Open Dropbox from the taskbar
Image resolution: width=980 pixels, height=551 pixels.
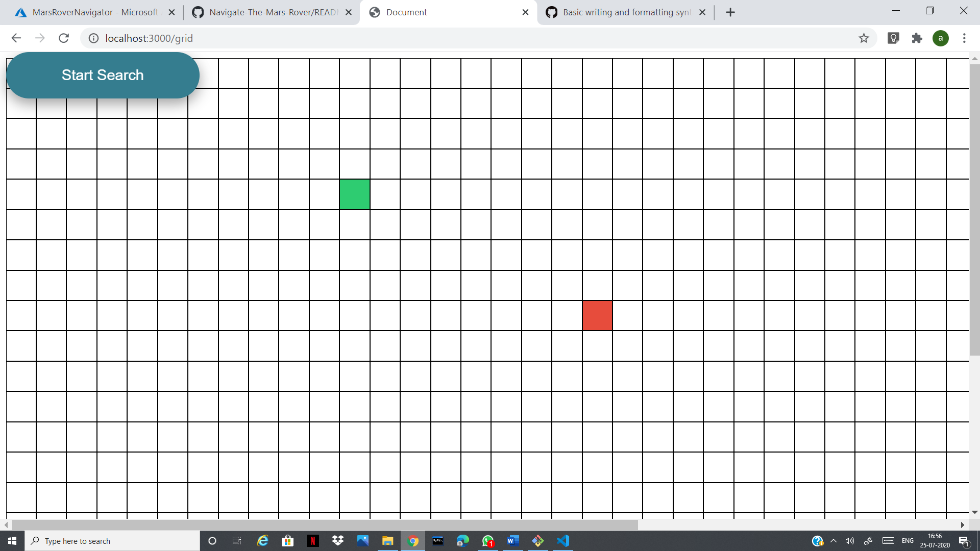click(x=338, y=541)
